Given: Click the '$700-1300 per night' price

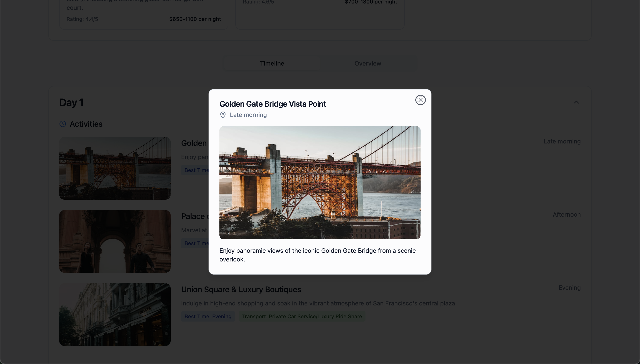Looking at the screenshot, I should [x=371, y=2].
